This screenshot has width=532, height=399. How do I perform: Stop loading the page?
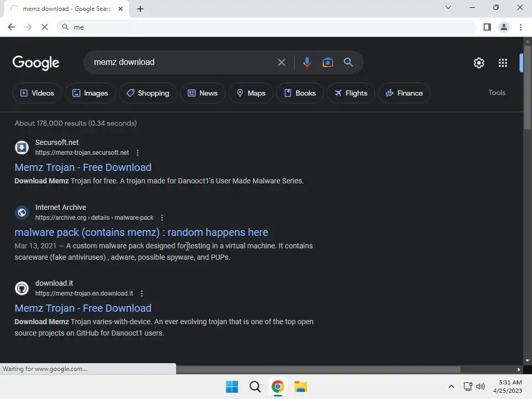45,27
